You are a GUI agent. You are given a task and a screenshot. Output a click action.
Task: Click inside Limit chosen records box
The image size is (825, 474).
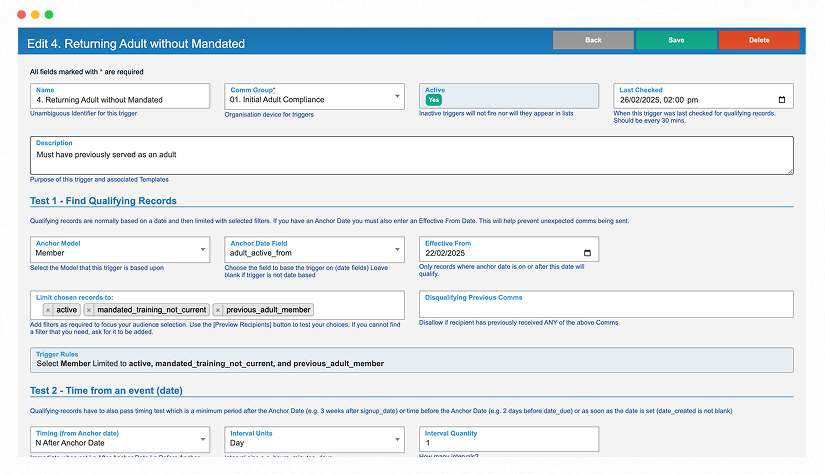217,305
